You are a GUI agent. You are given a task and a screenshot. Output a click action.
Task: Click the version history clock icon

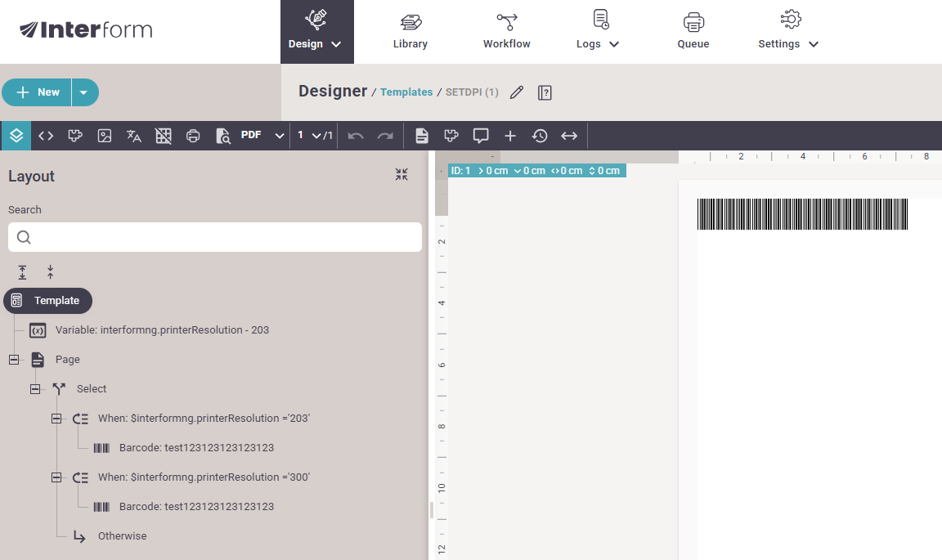[540, 136]
